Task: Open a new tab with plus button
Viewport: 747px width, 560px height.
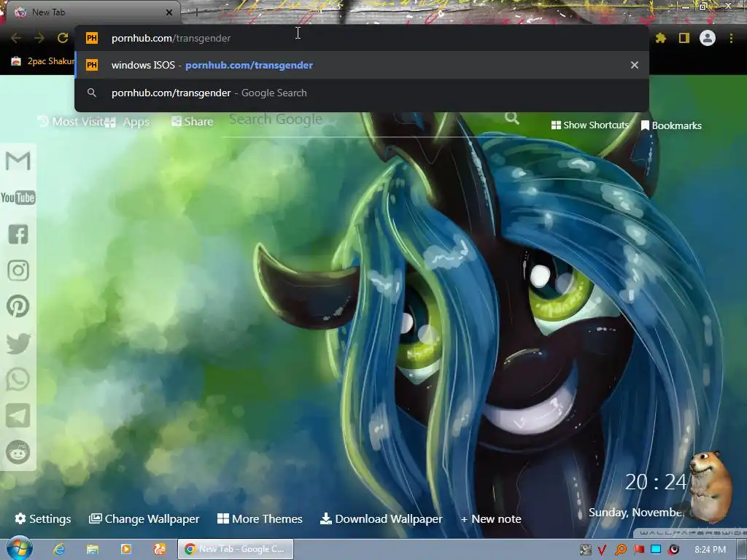Action: coord(196,13)
